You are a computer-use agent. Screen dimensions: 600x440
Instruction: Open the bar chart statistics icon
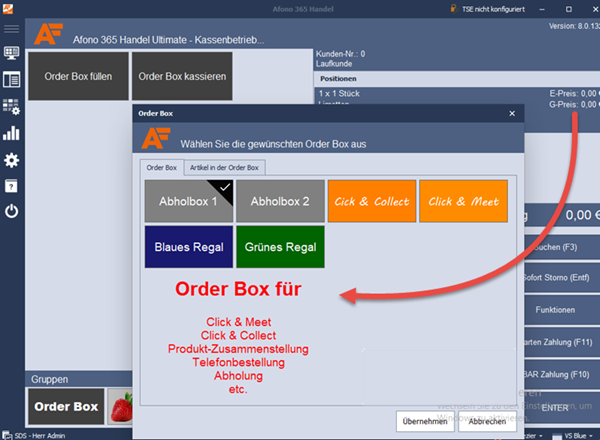point(11,133)
